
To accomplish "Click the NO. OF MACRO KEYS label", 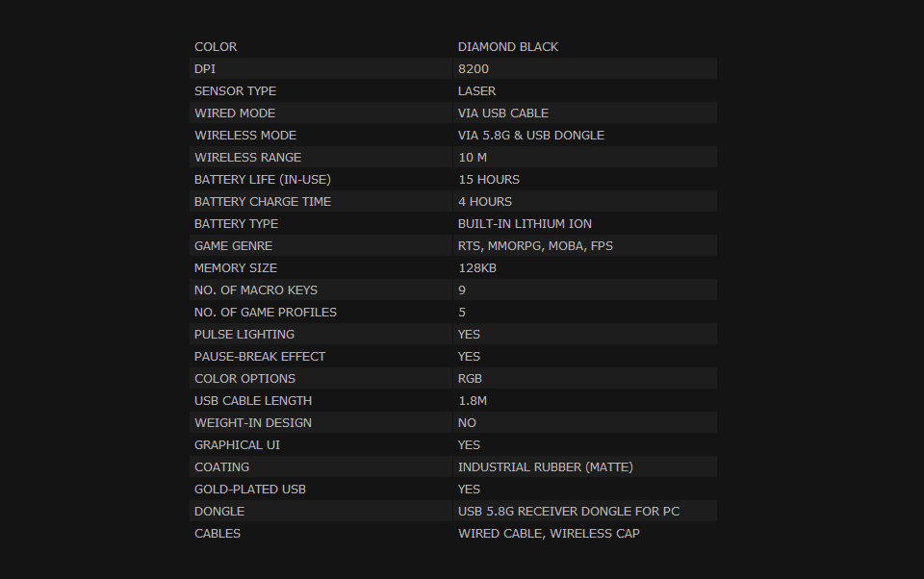I will 256,290.
